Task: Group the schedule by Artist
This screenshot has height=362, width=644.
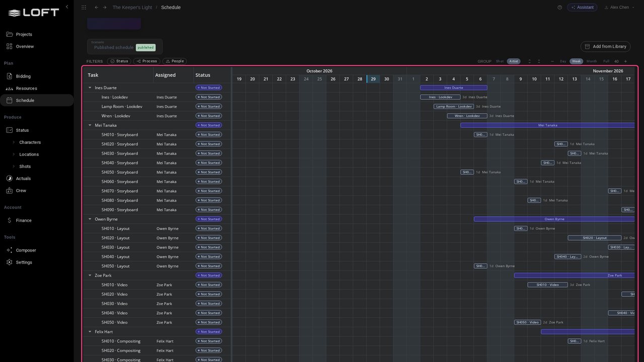Action: coord(514,61)
